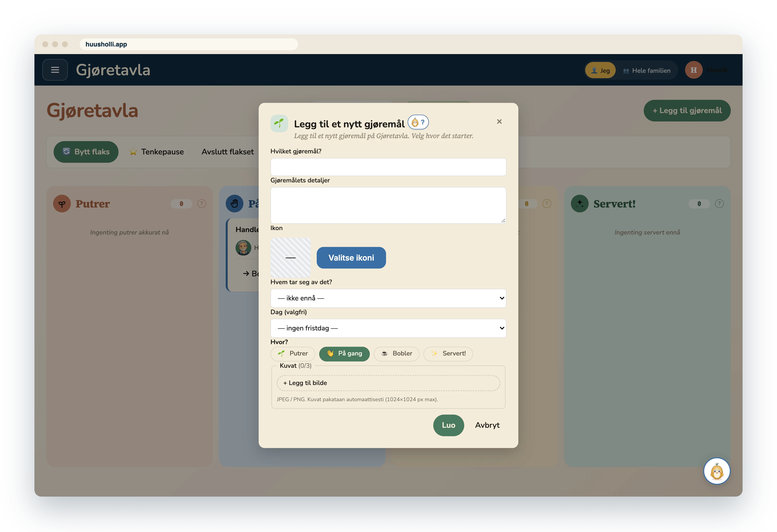Select the Tenkepause option
Viewport: 777px width, 532px height.
pos(156,152)
